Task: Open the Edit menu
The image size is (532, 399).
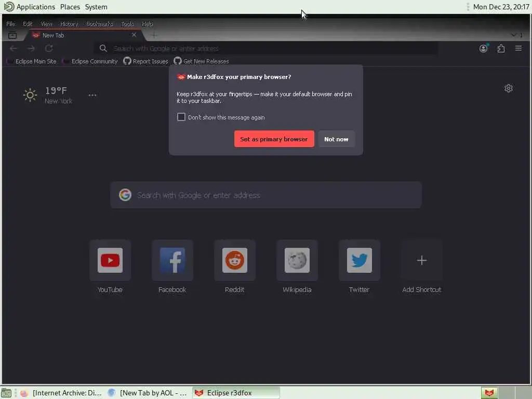Action: click(27, 24)
